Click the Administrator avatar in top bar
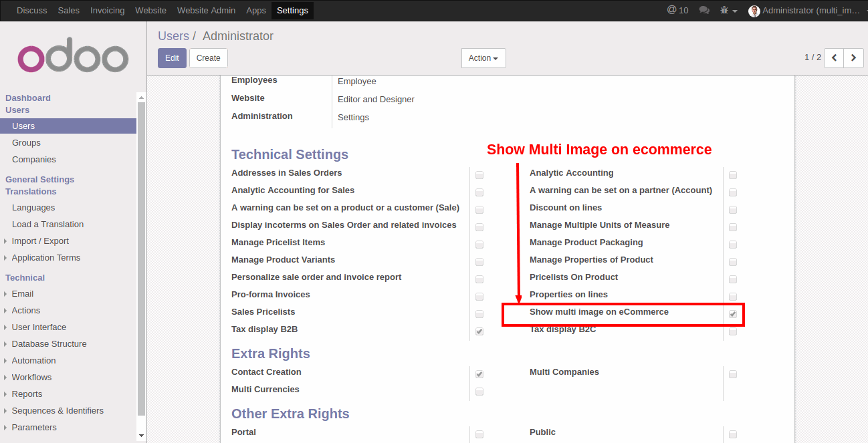This screenshot has width=868, height=443. pyautogui.click(x=754, y=11)
